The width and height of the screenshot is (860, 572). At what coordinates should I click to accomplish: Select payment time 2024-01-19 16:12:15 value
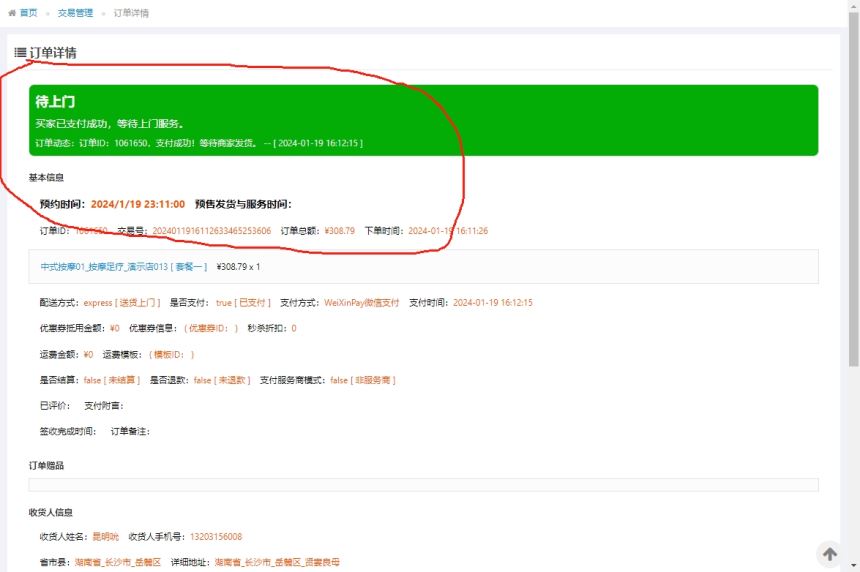tap(493, 303)
